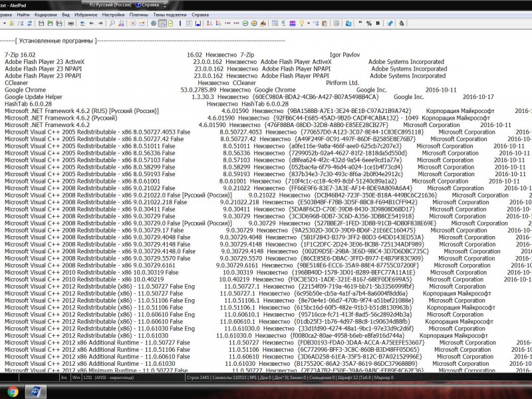Select the AkelPad taskbar button

tap(36, 392)
